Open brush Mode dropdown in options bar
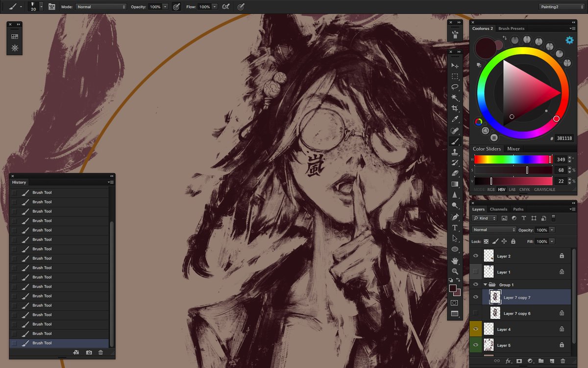 point(101,7)
